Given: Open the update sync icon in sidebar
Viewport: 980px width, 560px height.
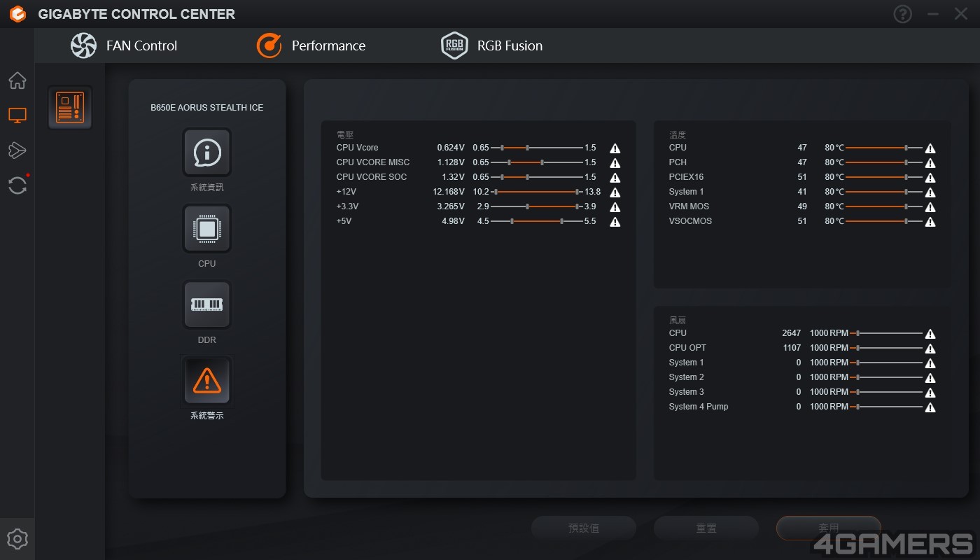Looking at the screenshot, I should pyautogui.click(x=17, y=185).
